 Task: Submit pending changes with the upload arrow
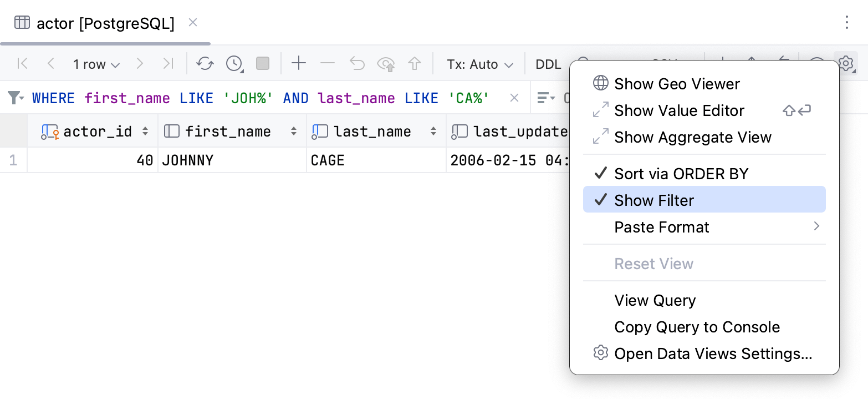coord(415,63)
